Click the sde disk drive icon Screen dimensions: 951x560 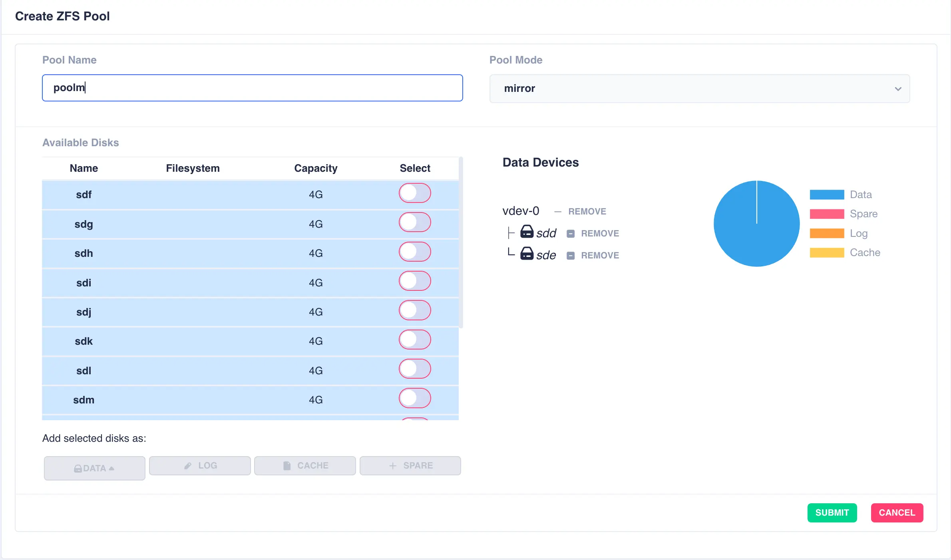point(527,254)
